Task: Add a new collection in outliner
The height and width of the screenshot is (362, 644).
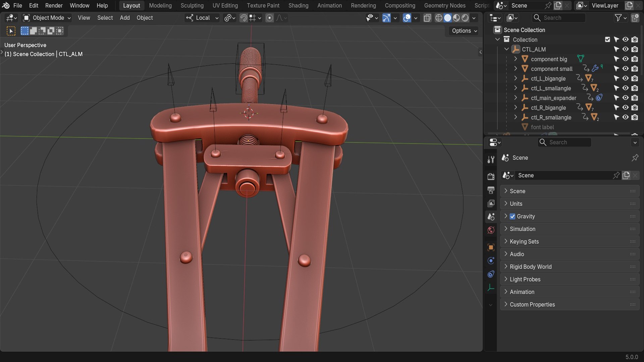Action: [x=635, y=18]
